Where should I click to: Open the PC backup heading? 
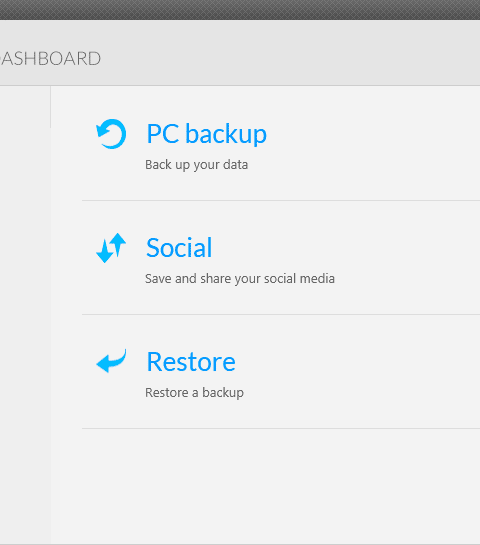point(206,133)
